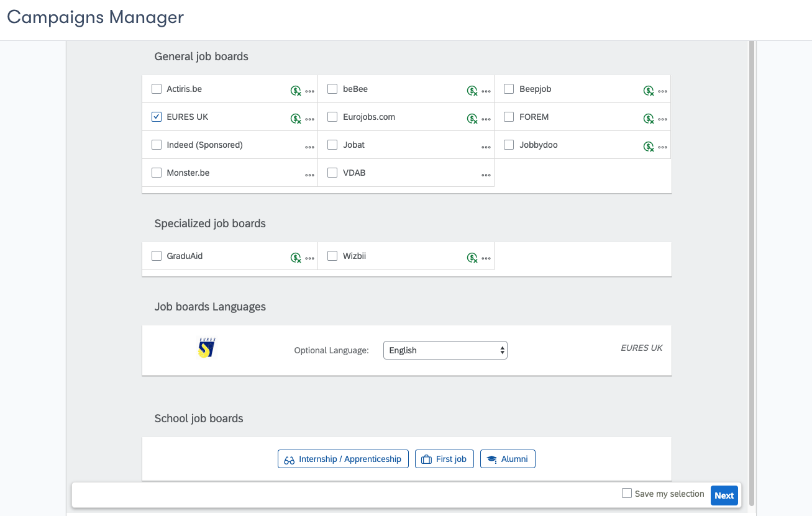Enable the FOREM checkbox

[x=509, y=117]
